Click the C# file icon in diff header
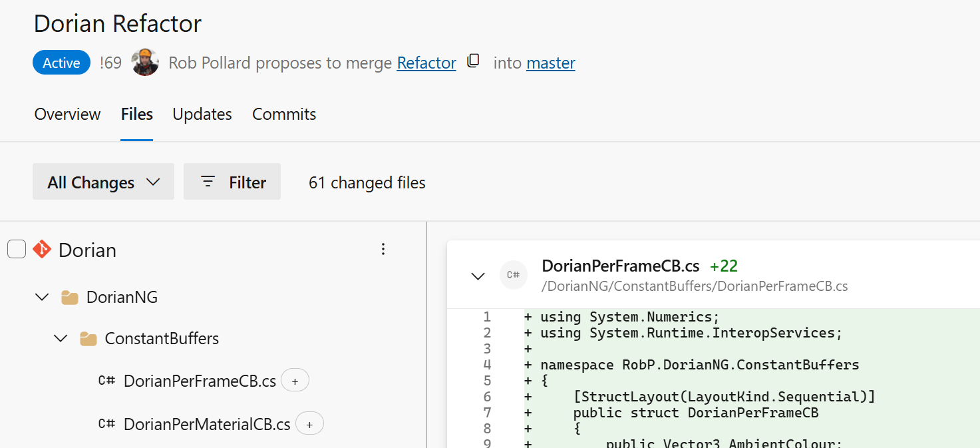This screenshot has width=980, height=448. pyautogui.click(x=513, y=275)
